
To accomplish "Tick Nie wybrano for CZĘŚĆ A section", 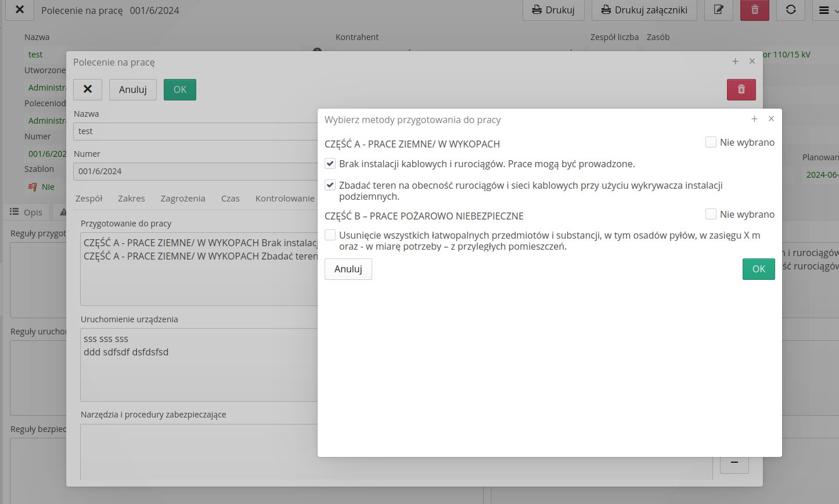I will (x=711, y=142).
